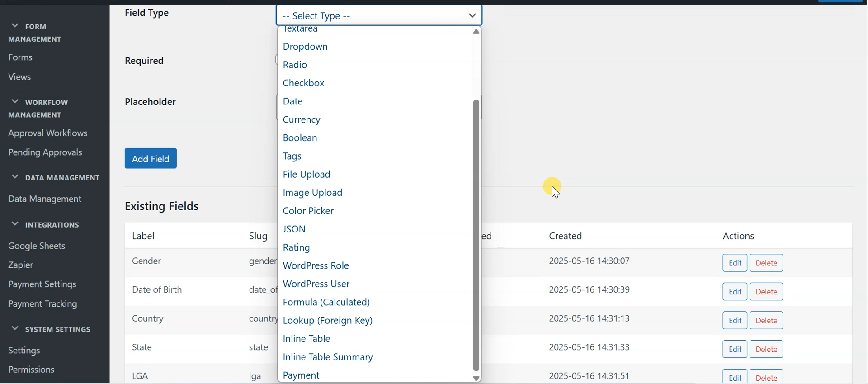The image size is (868, 384).
Task: Open Zapier integration
Action: (21, 265)
